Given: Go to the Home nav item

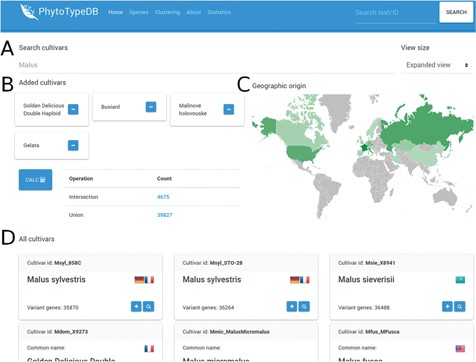Looking at the screenshot, I should 115,12.
